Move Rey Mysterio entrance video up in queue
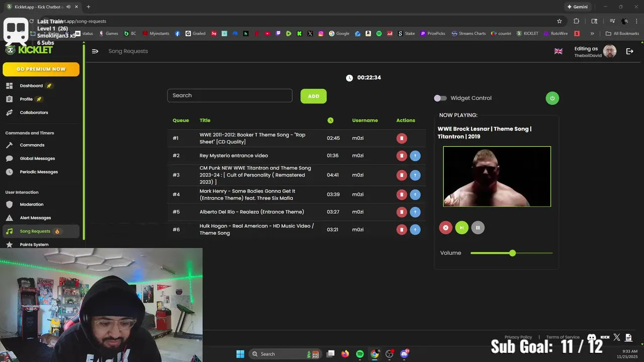This screenshot has height=362, width=644. [415, 156]
